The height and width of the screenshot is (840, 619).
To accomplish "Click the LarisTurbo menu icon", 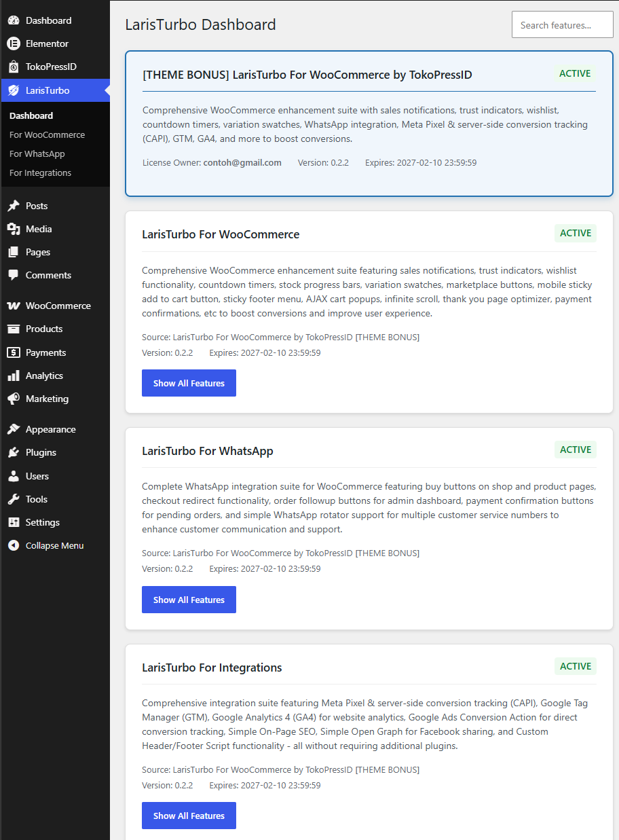I will click(14, 90).
